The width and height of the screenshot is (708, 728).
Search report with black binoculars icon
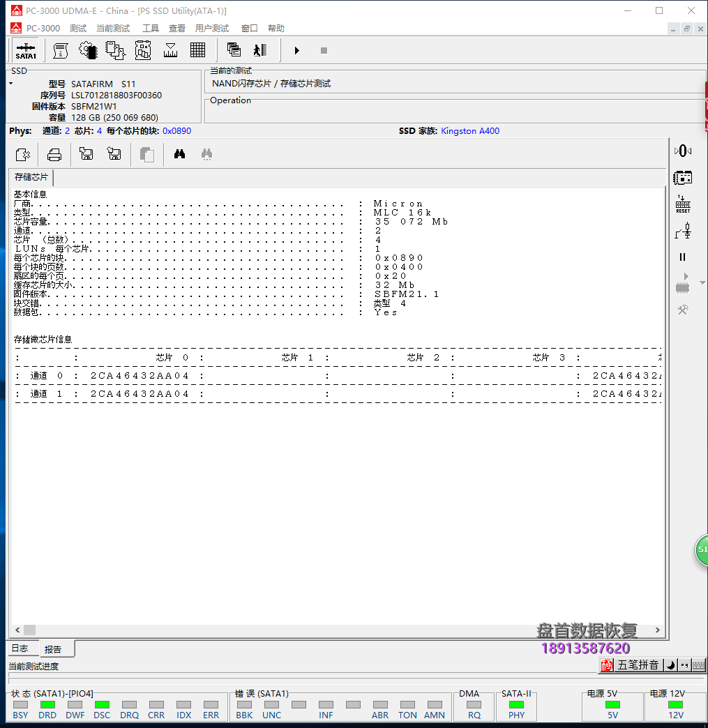pyautogui.click(x=179, y=153)
